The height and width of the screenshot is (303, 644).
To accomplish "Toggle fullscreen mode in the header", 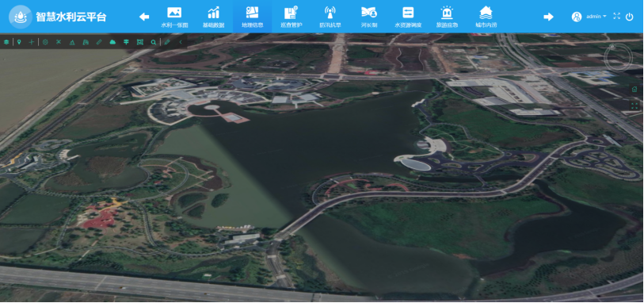I will pyautogui.click(x=616, y=16).
